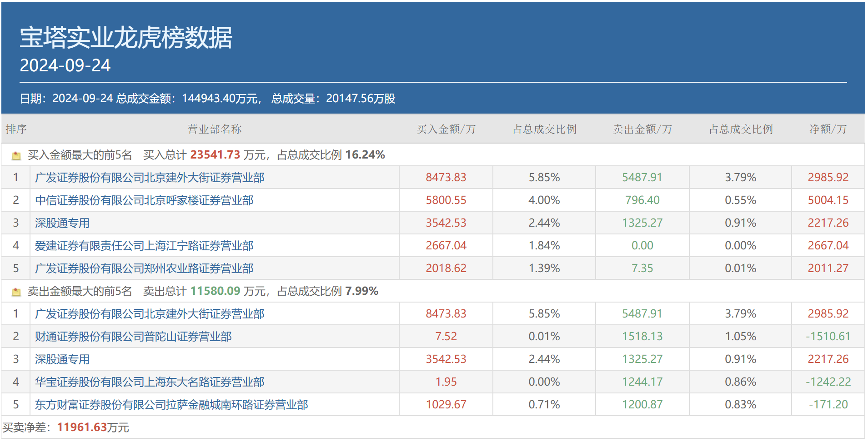Image resolution: width=868 pixels, height=442 pixels.
Task: Open 中信证券北京呼家楼证券营业部 link
Action: 144,200
